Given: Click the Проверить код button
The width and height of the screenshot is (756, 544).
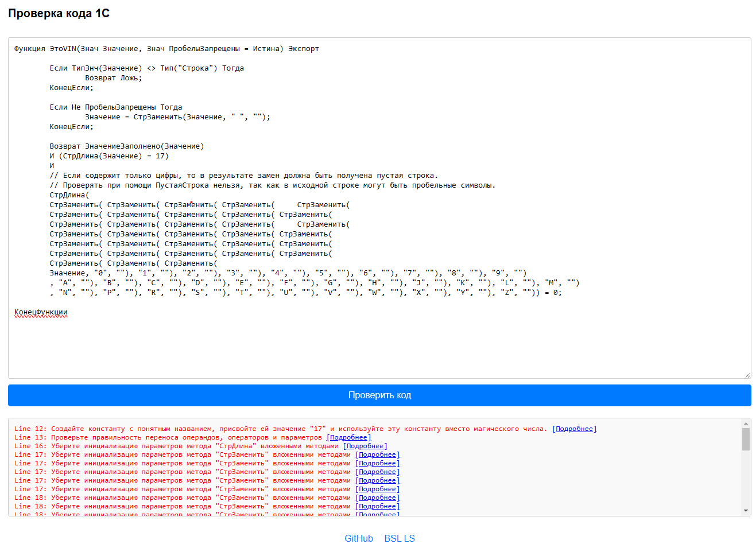Looking at the screenshot, I should 379,395.
